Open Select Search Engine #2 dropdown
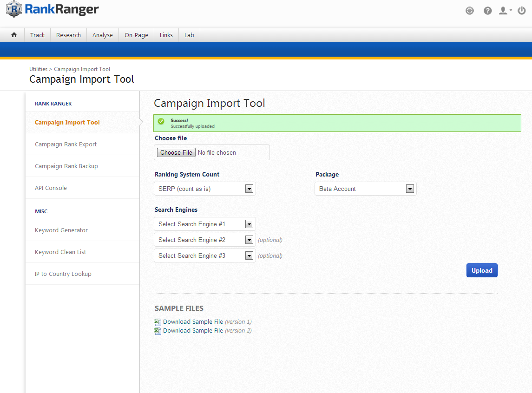The width and height of the screenshot is (532, 393). coord(204,240)
